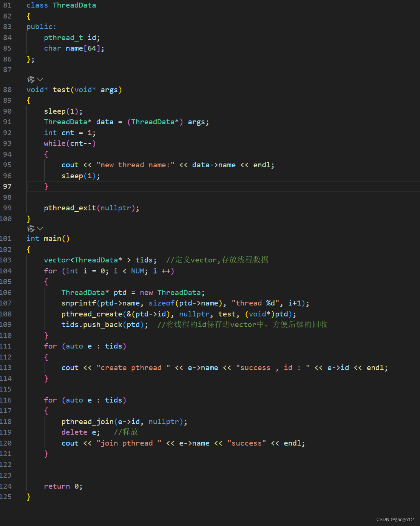Screen dimensions: 420x526
Task: Click the AI codelens icon above test function
Action: point(31,79)
